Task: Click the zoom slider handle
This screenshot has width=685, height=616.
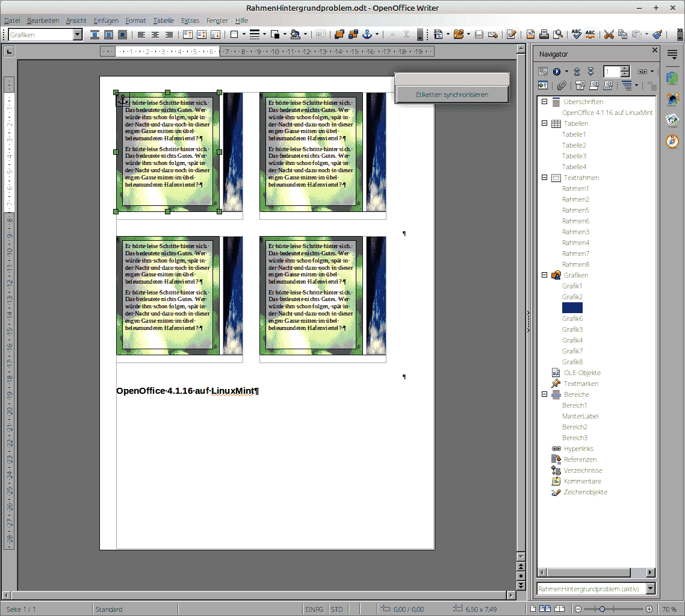Action: click(602, 609)
